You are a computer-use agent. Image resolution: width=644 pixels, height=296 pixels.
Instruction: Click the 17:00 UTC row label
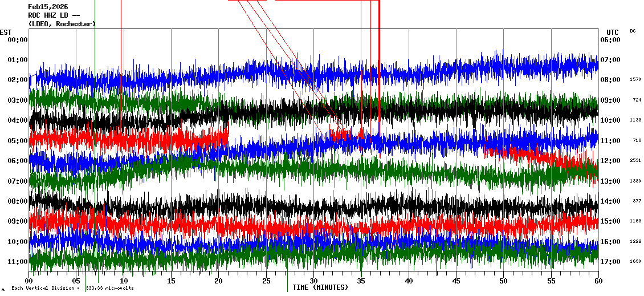(x=610, y=262)
